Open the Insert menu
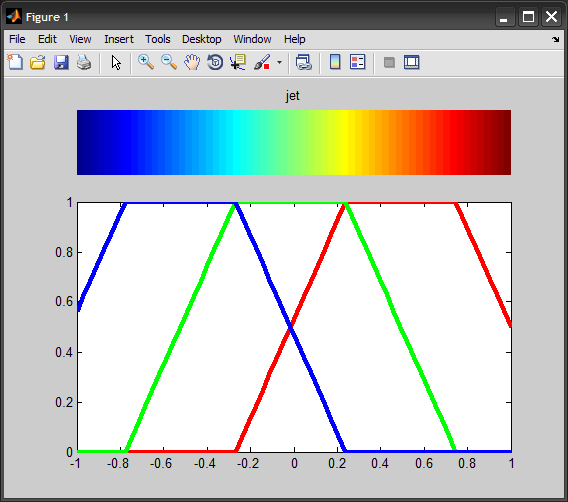568x502 pixels. [x=119, y=39]
